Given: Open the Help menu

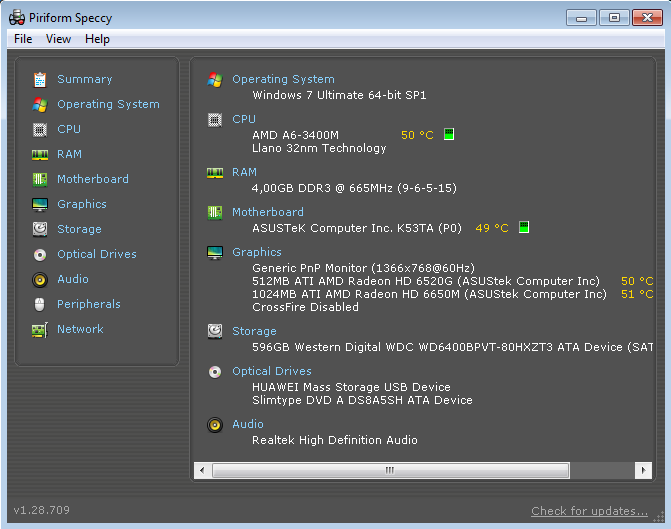Looking at the screenshot, I should click(x=98, y=39).
